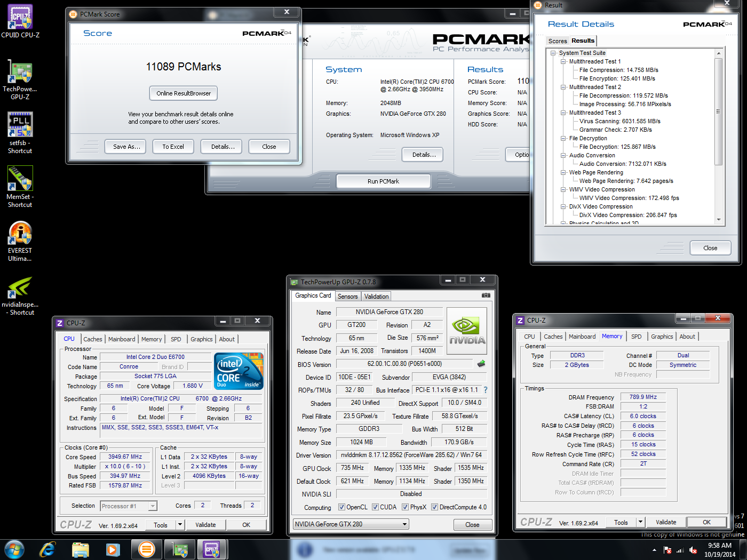Click Run PCMark button
Image resolution: width=747 pixels, height=560 pixels.
tap(384, 181)
